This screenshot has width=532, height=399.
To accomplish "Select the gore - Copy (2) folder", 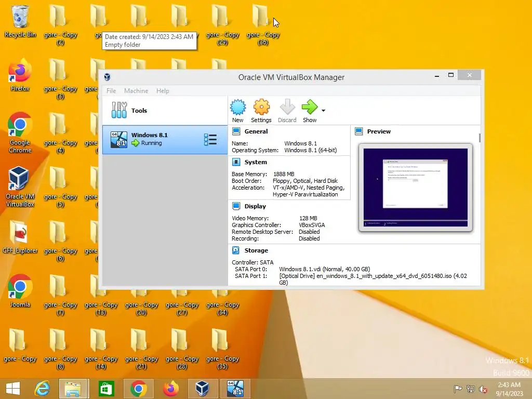I will [60, 24].
